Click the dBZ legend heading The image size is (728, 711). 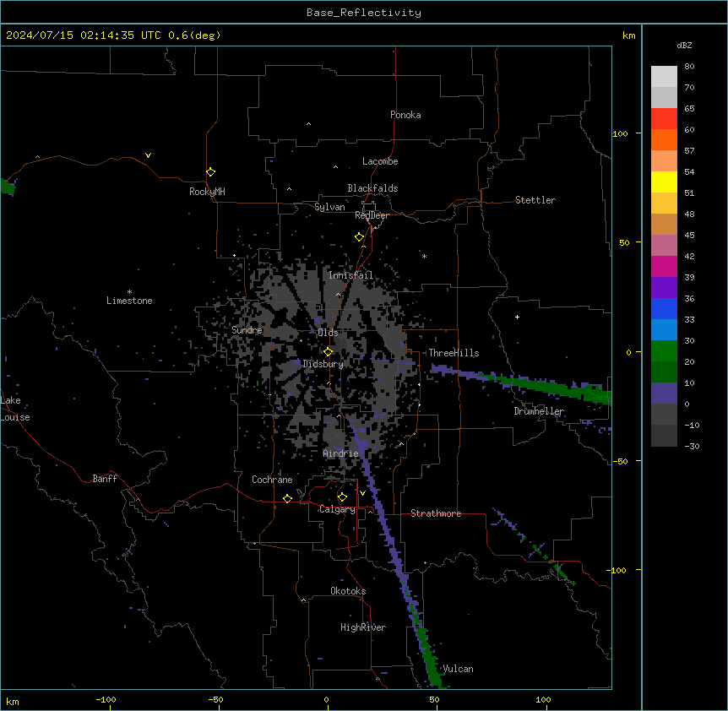[684, 45]
